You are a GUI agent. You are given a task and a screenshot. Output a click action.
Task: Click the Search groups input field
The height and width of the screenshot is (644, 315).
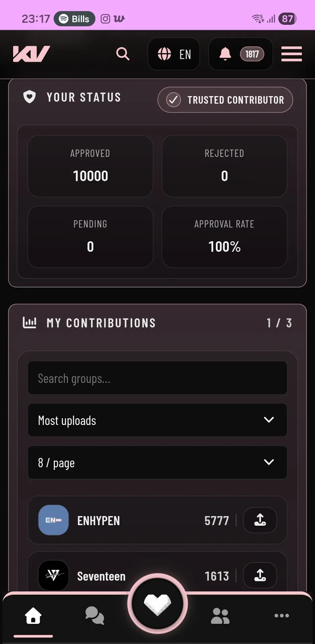pos(157,378)
